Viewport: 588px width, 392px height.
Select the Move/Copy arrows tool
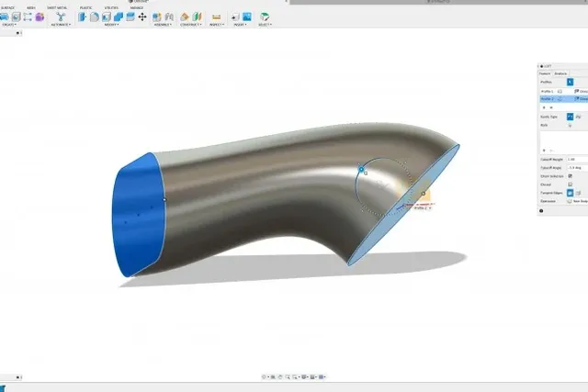point(142,17)
